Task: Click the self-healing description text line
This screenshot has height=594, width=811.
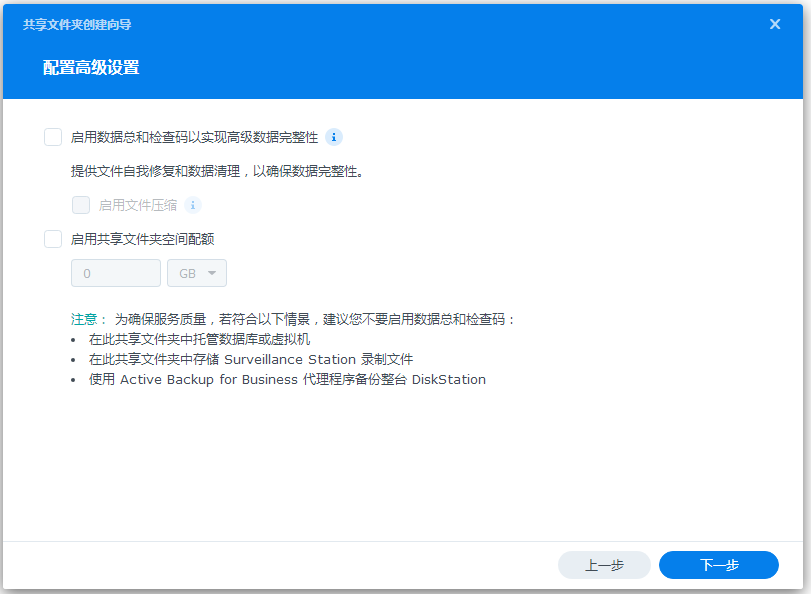Action: 216,171
